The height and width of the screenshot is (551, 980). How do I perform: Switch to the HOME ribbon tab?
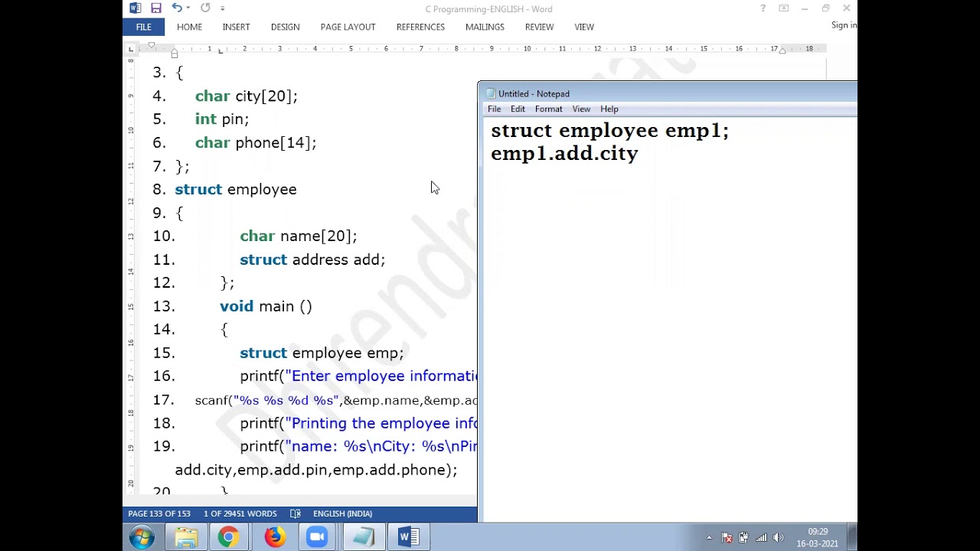click(189, 27)
